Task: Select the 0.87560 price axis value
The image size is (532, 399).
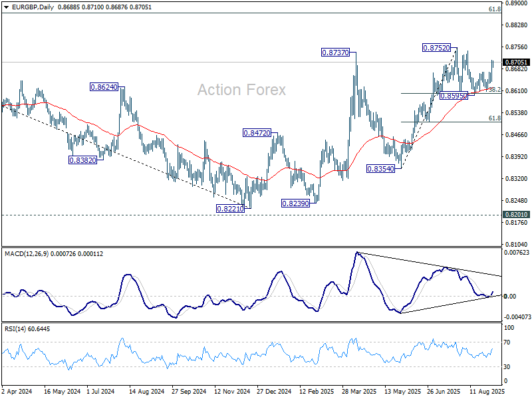Action: [x=517, y=47]
